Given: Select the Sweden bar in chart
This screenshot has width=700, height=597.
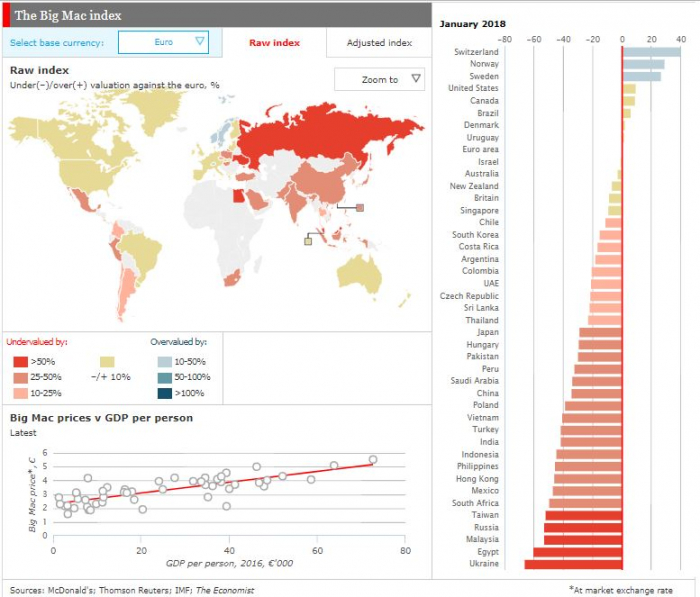Looking at the screenshot, I should [x=642, y=76].
